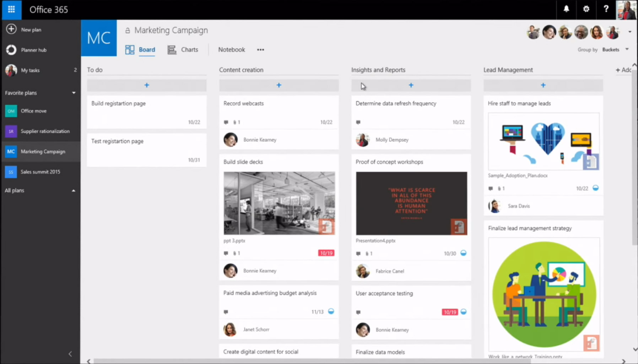Switch to the Charts tab
This screenshot has height=364, width=638.
point(190,50)
